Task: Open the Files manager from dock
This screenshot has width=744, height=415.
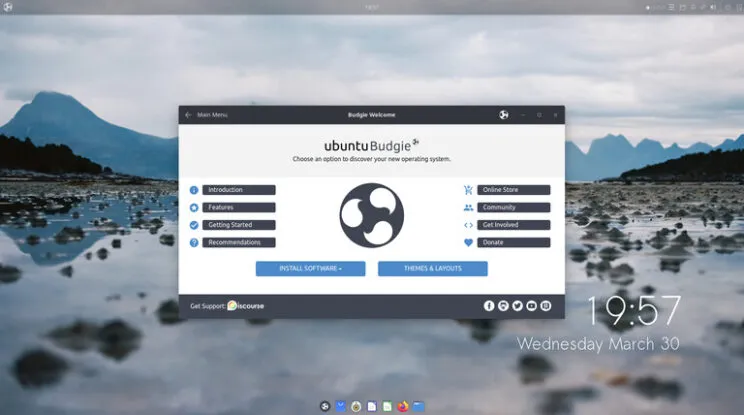Action: click(x=418, y=406)
